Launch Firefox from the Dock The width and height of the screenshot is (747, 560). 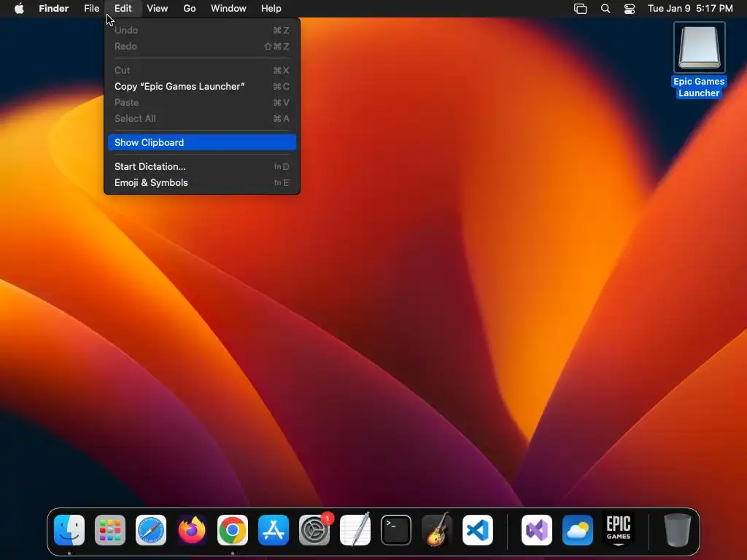[192, 530]
